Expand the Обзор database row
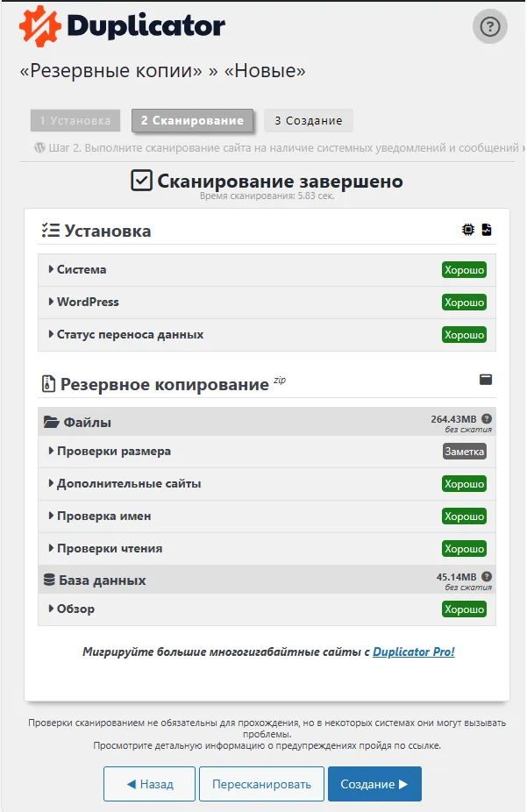This screenshot has height=812, width=527. tap(267, 609)
